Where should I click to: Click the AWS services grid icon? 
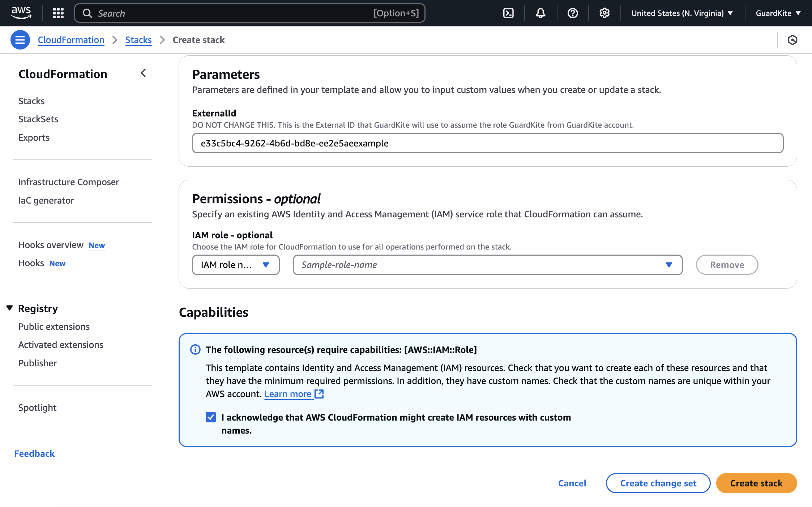pyautogui.click(x=58, y=13)
